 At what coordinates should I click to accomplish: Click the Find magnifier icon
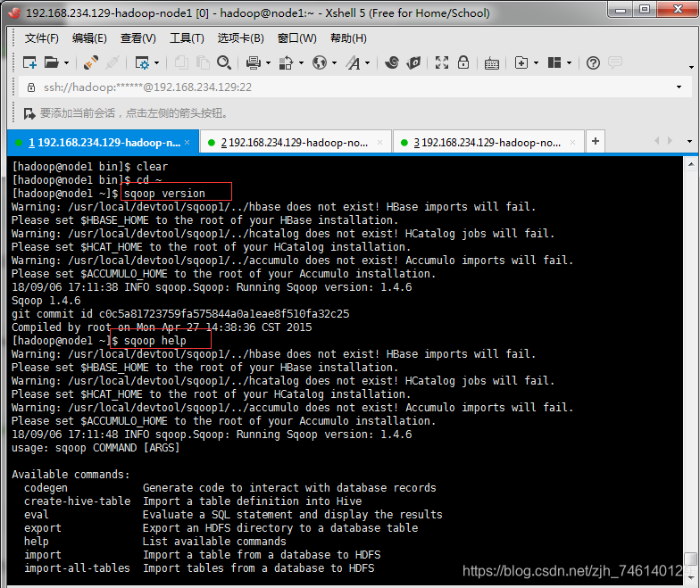(x=224, y=62)
